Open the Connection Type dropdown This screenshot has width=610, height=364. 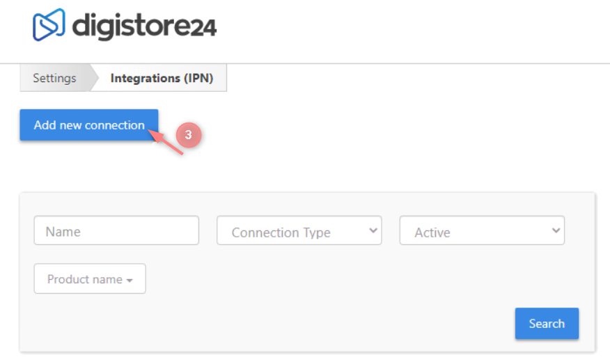tap(299, 230)
